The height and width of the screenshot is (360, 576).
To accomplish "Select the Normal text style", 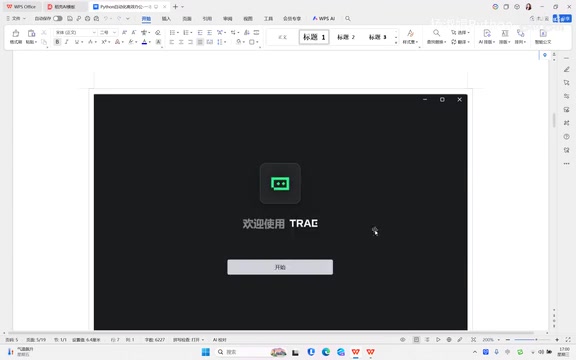I will tap(282, 37).
